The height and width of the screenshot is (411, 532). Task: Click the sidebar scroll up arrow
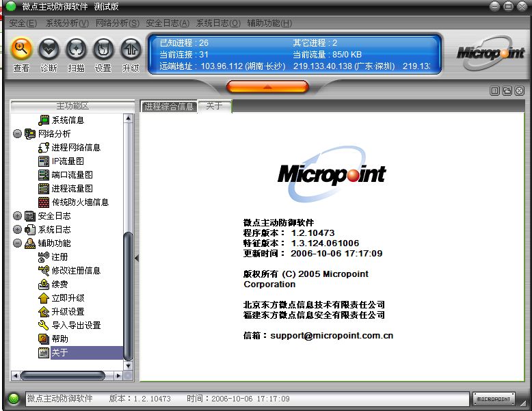(x=129, y=118)
